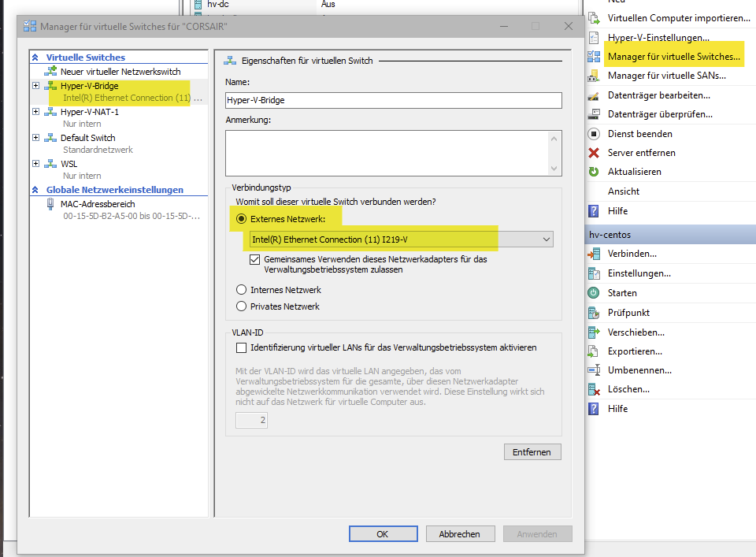Click the Name field containing Hyper-V-Bridge
Screen dimensions: 756x557
click(x=394, y=100)
